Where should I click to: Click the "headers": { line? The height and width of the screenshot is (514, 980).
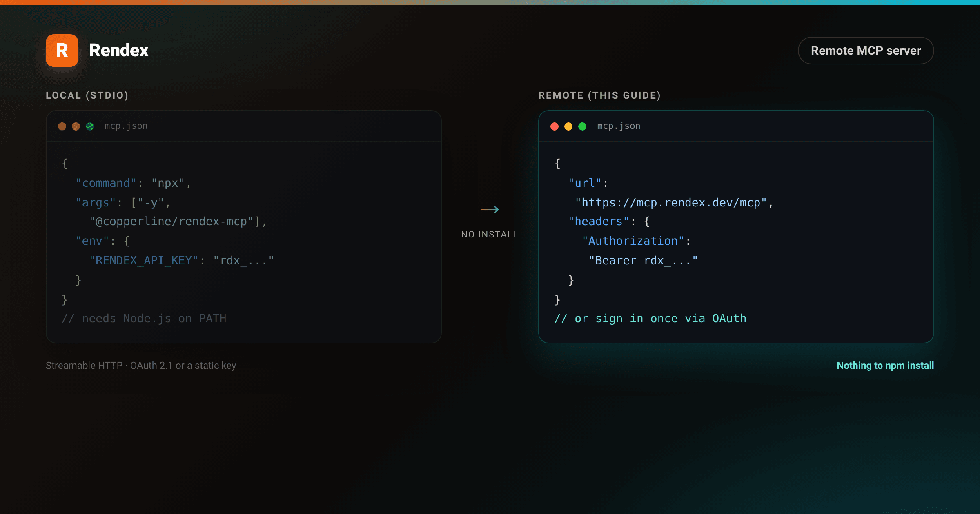pos(609,222)
